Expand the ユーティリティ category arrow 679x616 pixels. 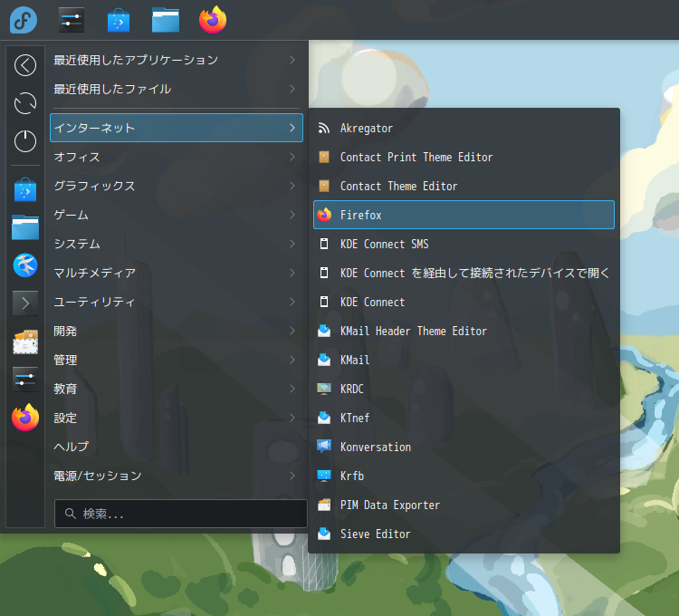coord(292,302)
